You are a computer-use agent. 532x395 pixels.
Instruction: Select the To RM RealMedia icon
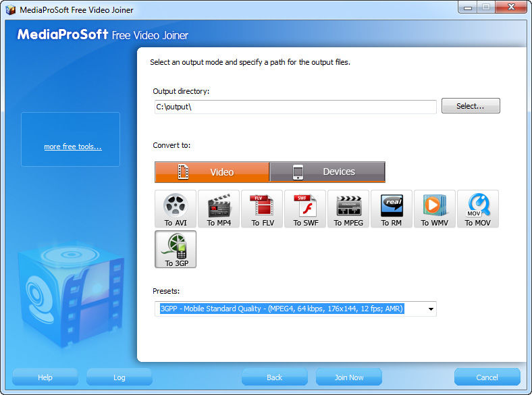point(392,209)
